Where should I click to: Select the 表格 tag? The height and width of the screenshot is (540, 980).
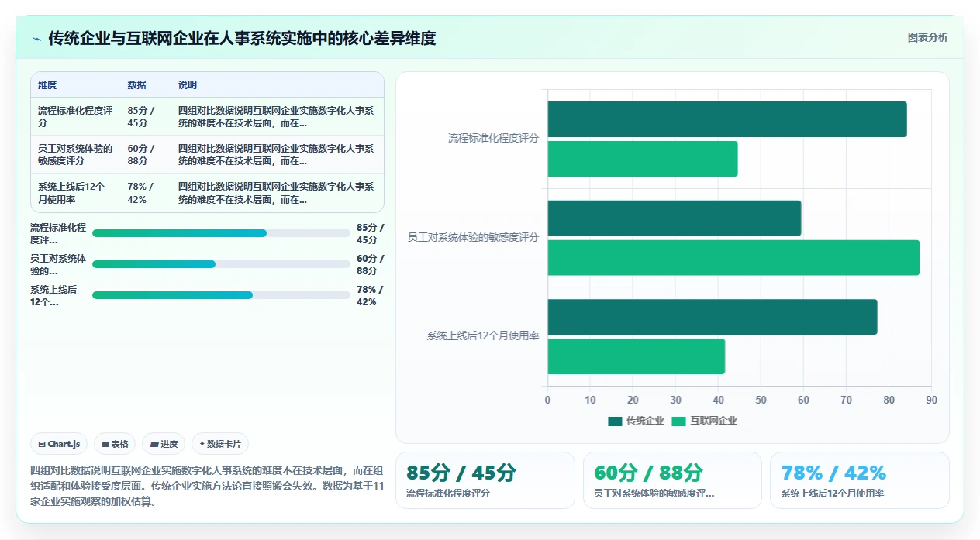click(115, 444)
